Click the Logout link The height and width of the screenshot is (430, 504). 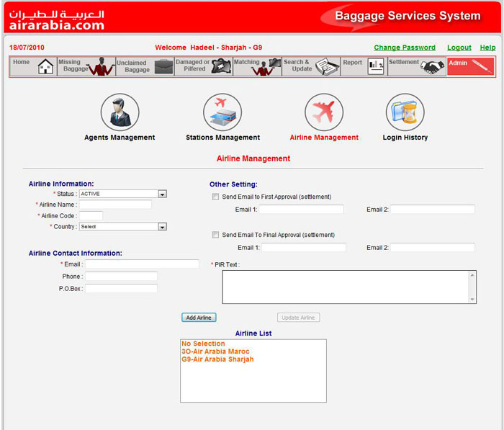coord(459,48)
